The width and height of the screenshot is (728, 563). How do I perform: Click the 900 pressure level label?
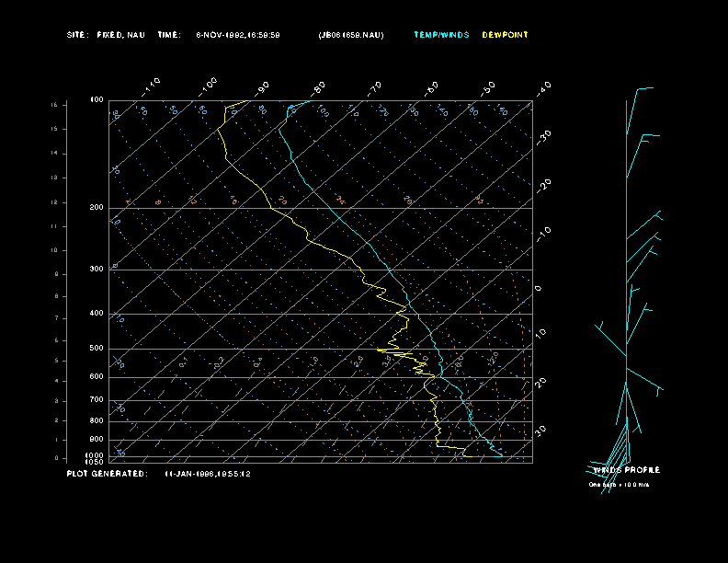pyautogui.click(x=97, y=440)
